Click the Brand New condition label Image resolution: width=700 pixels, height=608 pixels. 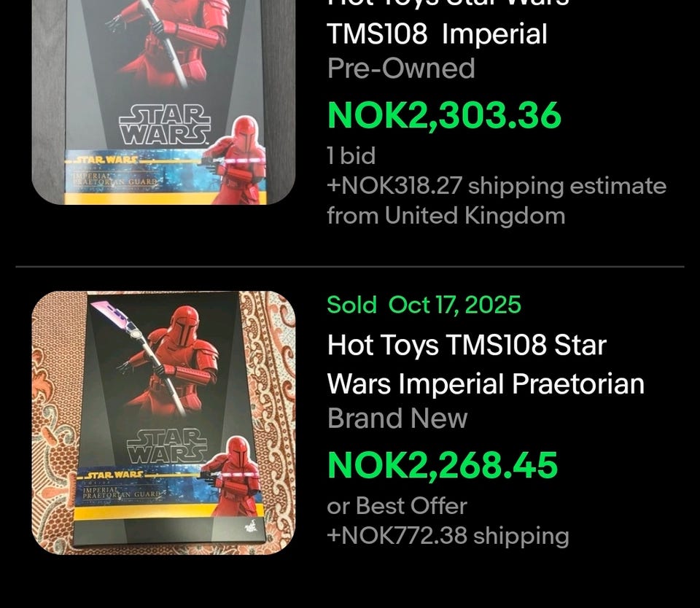coord(397,418)
